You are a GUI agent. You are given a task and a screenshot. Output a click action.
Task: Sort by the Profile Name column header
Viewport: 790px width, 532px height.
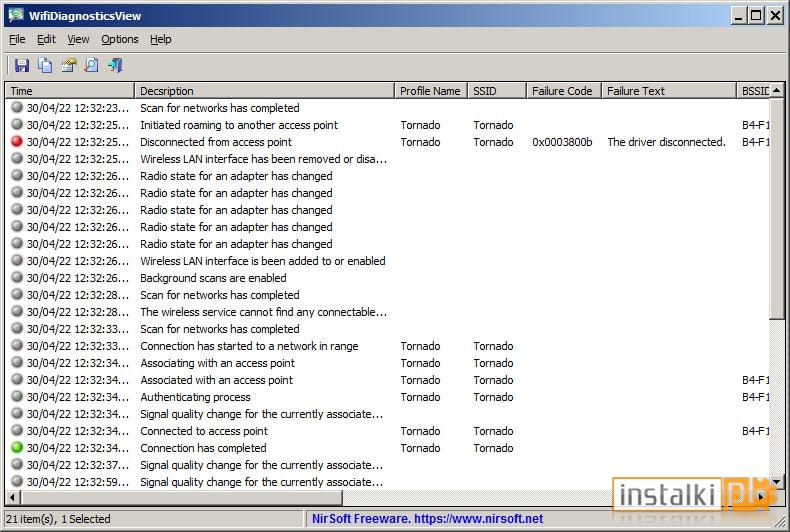[x=430, y=91]
